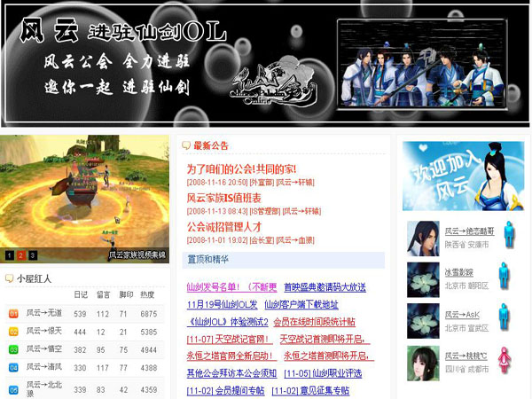Open announcement 风云家族IS值班表
The height and width of the screenshot is (399, 532).
click(224, 198)
